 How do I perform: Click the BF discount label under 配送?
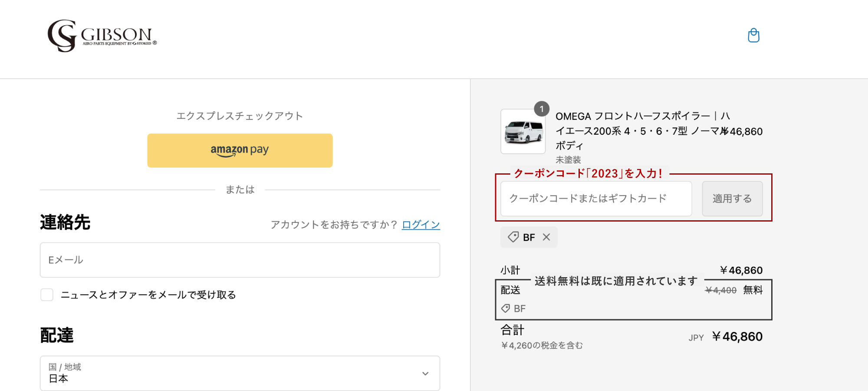[513, 308]
